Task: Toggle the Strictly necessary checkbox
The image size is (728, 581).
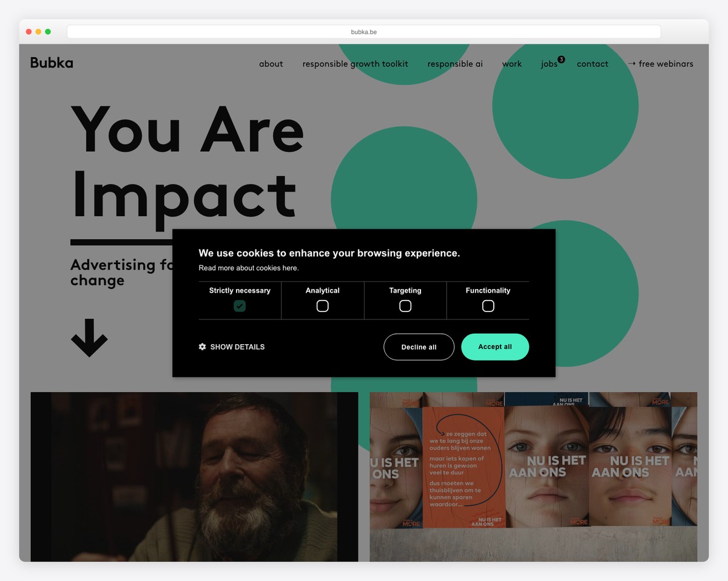Action: [x=240, y=306]
